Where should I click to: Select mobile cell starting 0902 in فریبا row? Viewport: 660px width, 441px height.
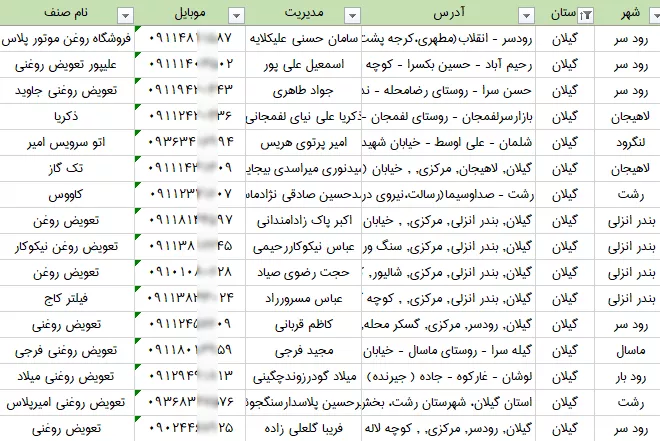coord(190,429)
